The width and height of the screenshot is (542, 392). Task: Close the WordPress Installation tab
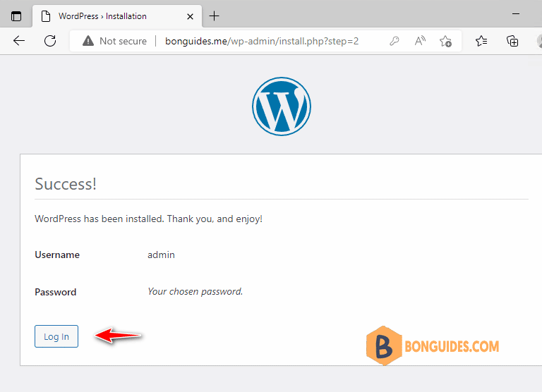click(190, 17)
